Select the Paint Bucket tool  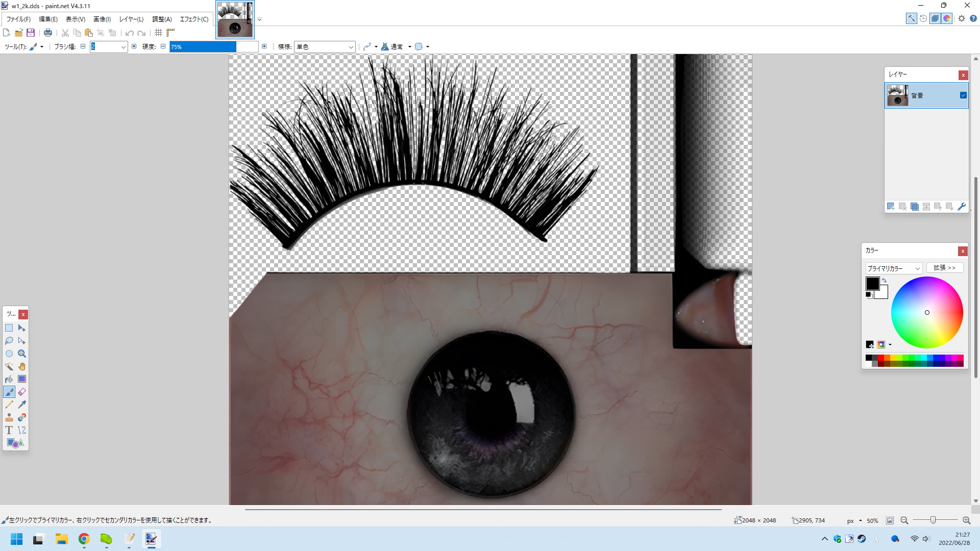9,379
